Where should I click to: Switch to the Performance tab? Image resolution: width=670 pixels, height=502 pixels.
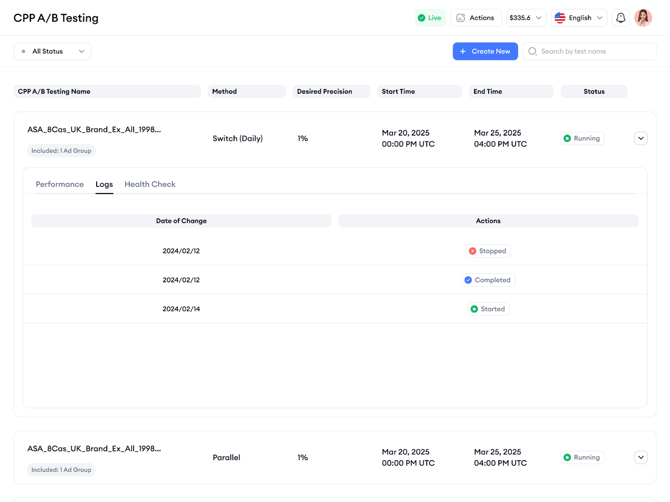coord(60,184)
